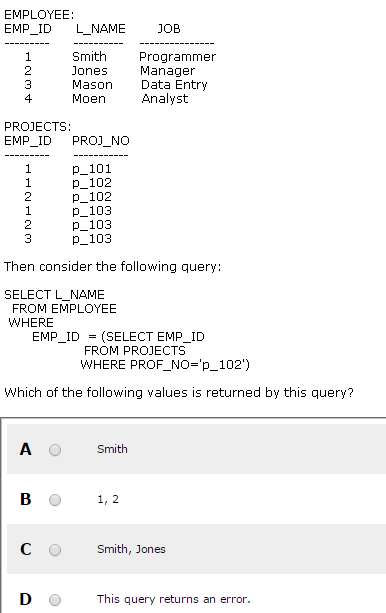Click the EMPLOYEE table heading
386x613 pixels.
tap(39, 15)
